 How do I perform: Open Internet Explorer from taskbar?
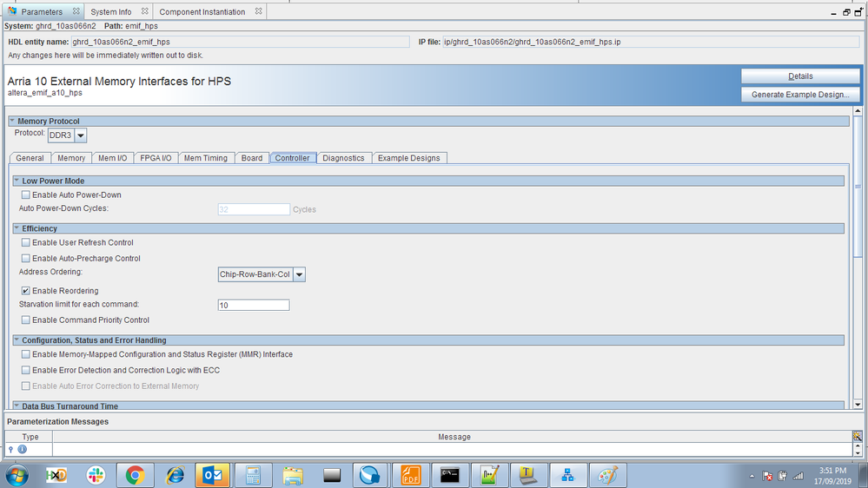[x=175, y=475]
